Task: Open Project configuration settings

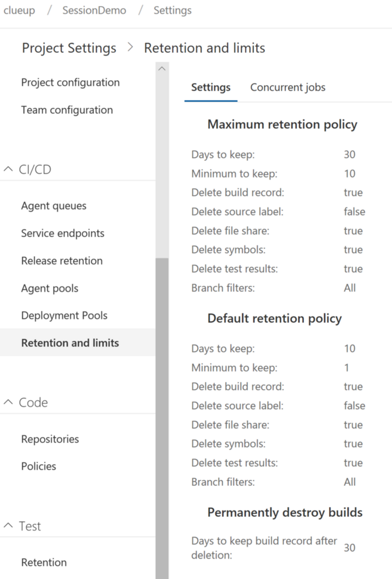Action: coord(70,82)
